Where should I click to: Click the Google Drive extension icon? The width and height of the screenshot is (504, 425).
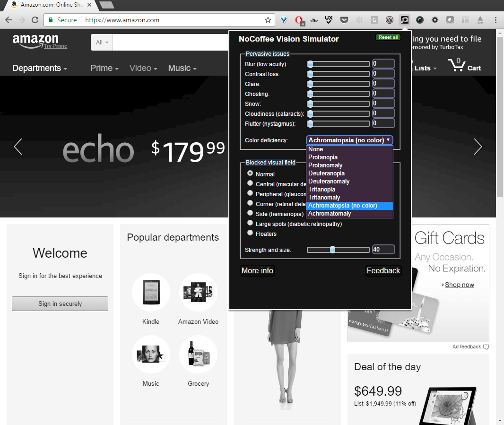click(x=480, y=20)
